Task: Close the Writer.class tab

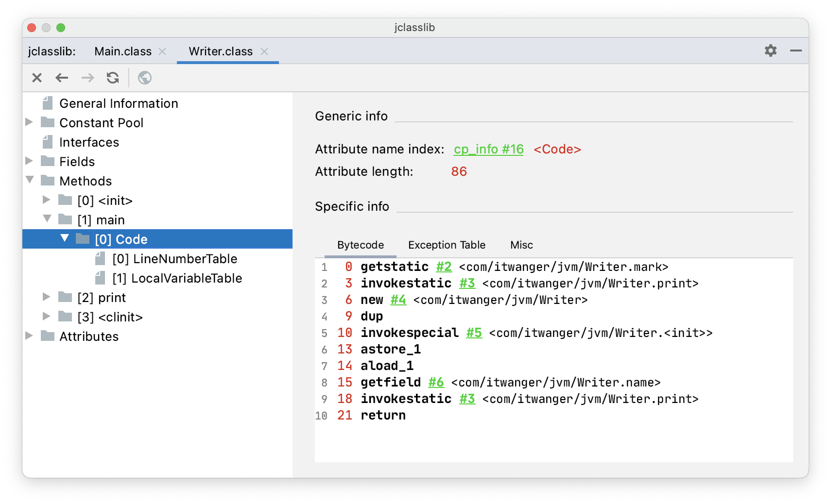Action: pyautogui.click(x=264, y=51)
